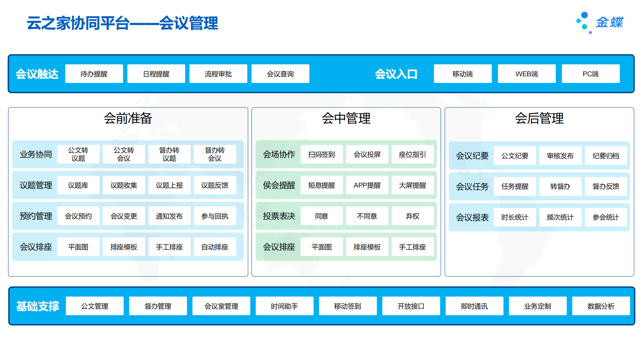644x339 pixels.
Task: Click the 会前准备 section heading
Action: pos(128,118)
